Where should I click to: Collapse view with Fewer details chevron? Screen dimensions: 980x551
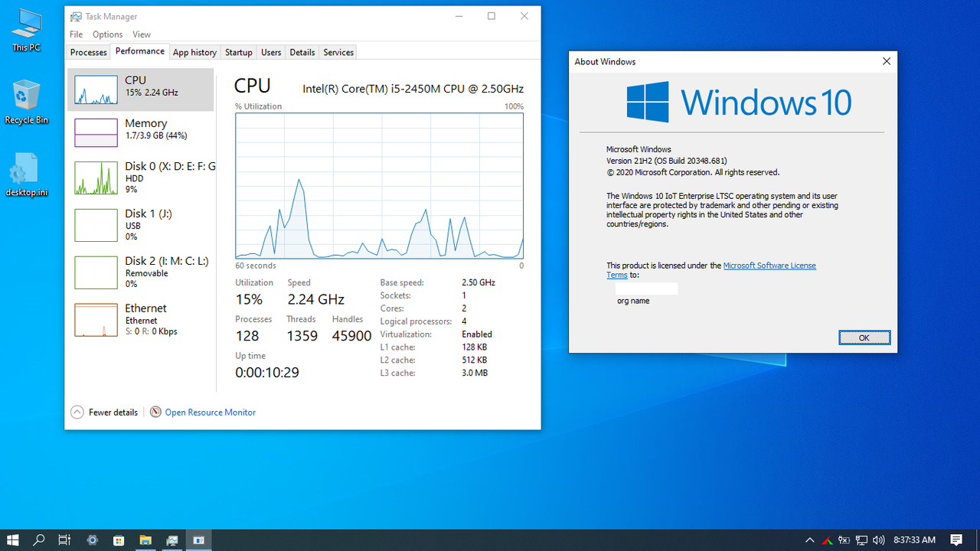(x=77, y=412)
